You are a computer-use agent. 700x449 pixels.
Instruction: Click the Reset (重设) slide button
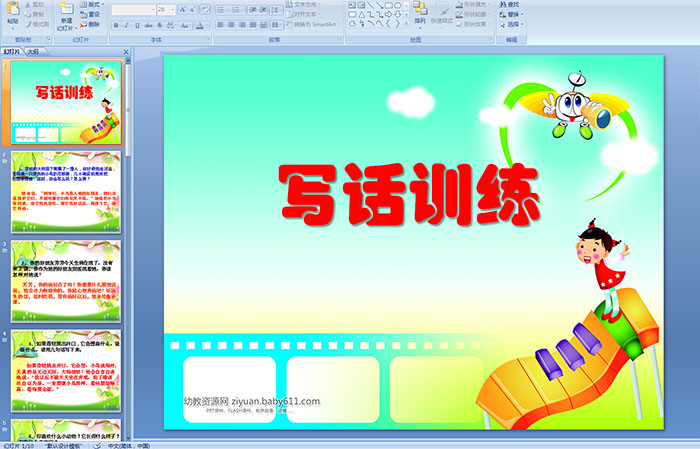90,14
